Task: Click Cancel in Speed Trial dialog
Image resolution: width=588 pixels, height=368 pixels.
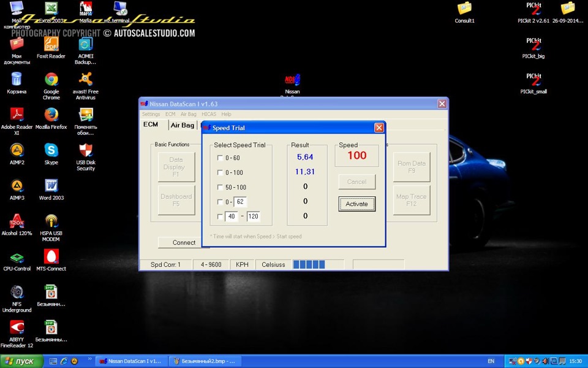Action: [356, 182]
